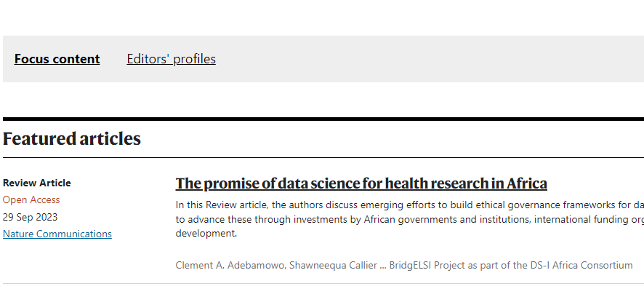This screenshot has width=644, height=297.
Task: Click the 29 Sep 2023 publication date
Action: [x=30, y=217]
